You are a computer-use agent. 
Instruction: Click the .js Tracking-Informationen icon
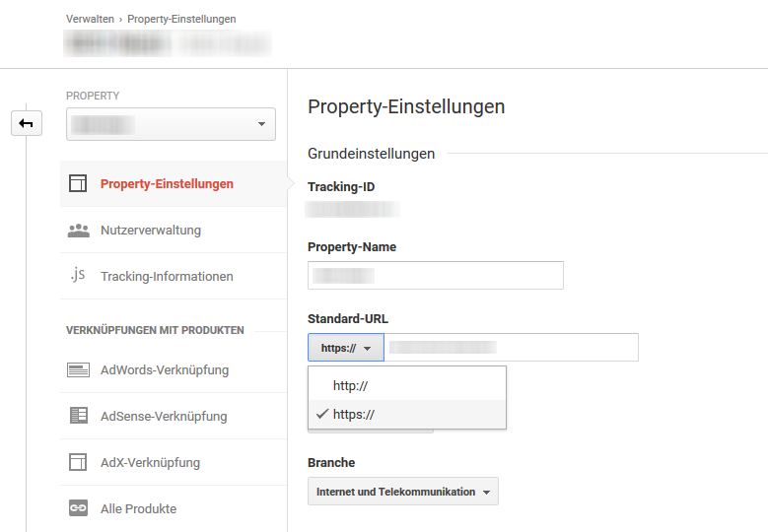78,276
